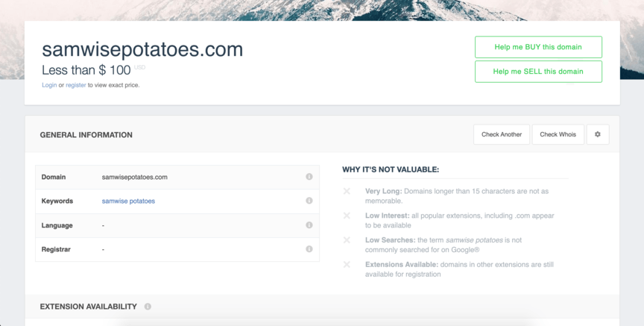This screenshot has width=644, height=326.
Task: Click X icon next to Extensions Available
Action: coord(347,264)
